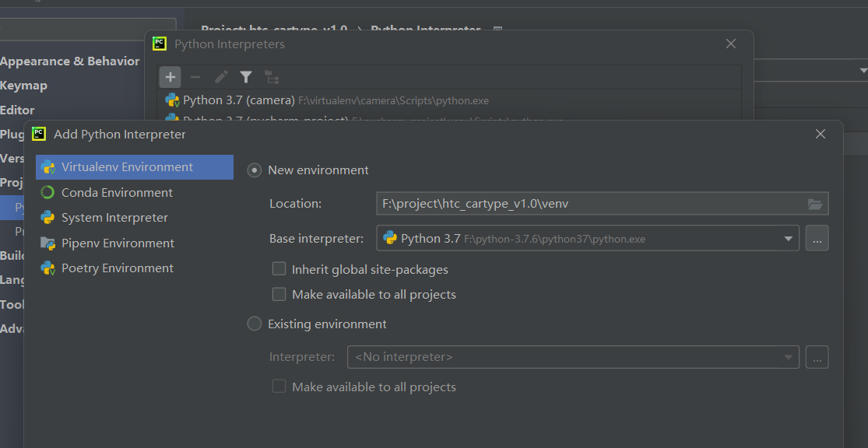Click the ellipsis button beside Base interpreter
Image resolution: width=868 pixels, height=448 pixels.
(817, 238)
